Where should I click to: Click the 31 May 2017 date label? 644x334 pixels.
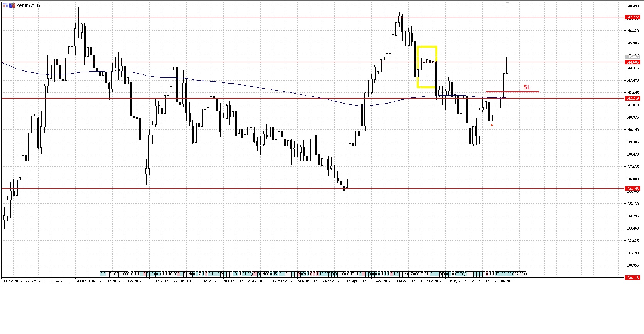pyautogui.click(x=455, y=281)
